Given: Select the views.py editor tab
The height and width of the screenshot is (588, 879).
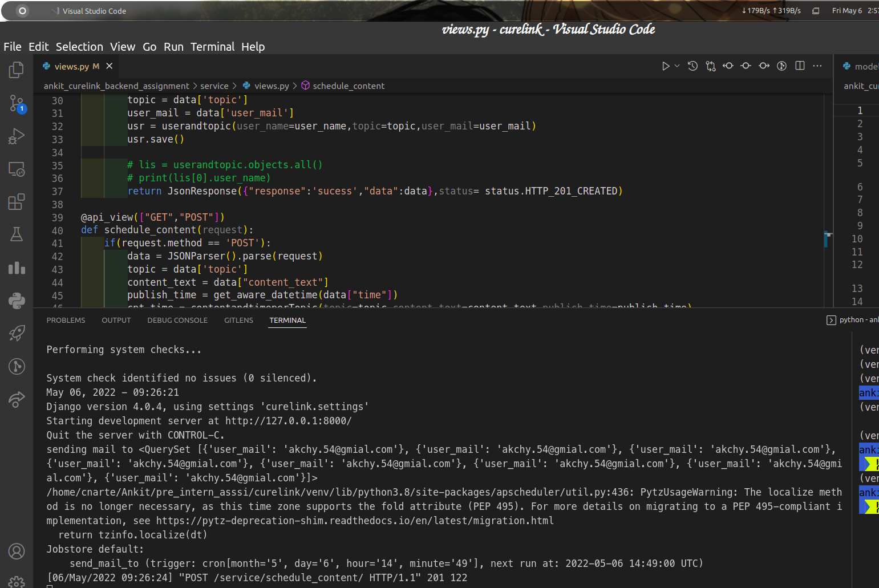Looking at the screenshot, I should tap(77, 66).
